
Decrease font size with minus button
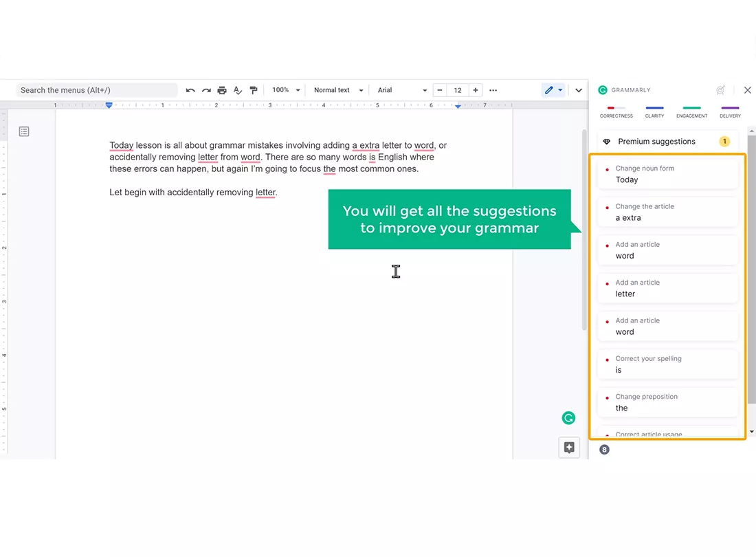pyautogui.click(x=440, y=90)
